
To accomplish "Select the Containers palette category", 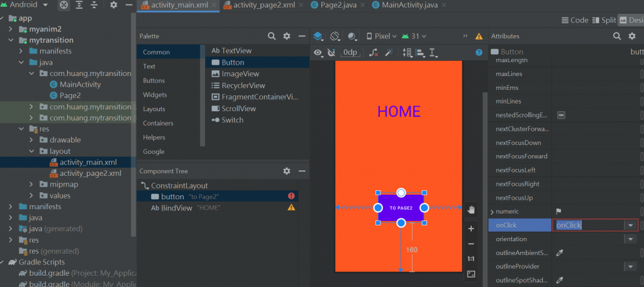I will coord(158,123).
